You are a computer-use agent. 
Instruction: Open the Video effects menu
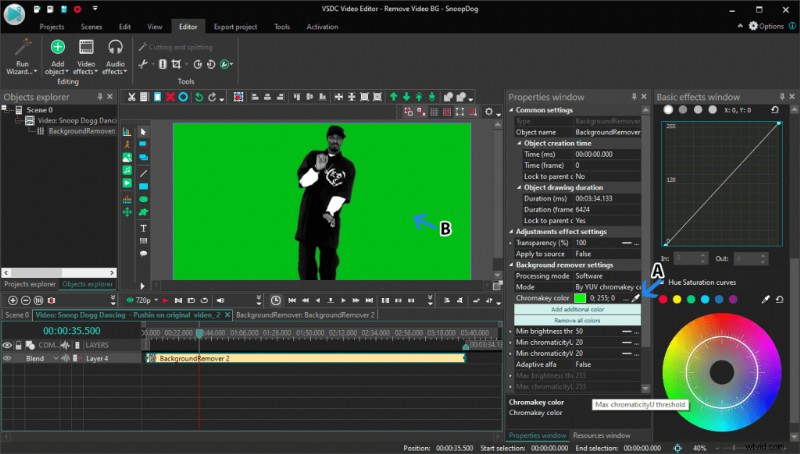86,57
